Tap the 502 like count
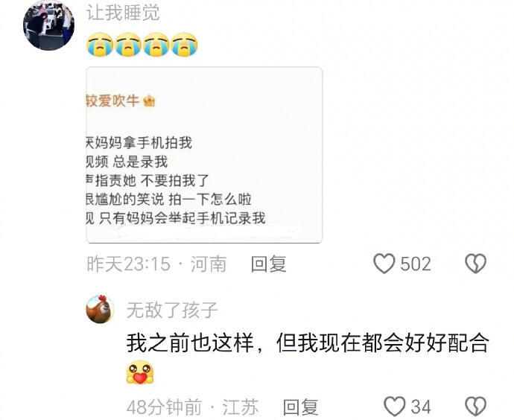 tap(416, 264)
